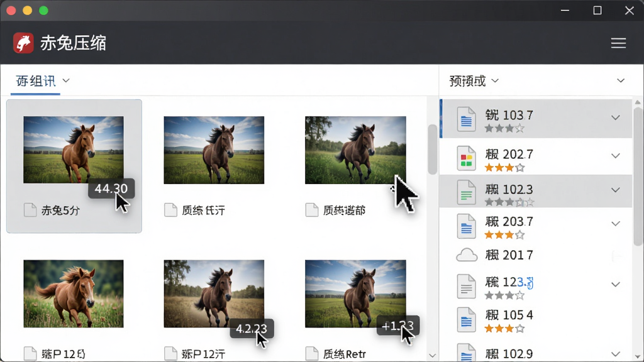Select the top-middle horse thumbnail
644x362 pixels.
214,150
